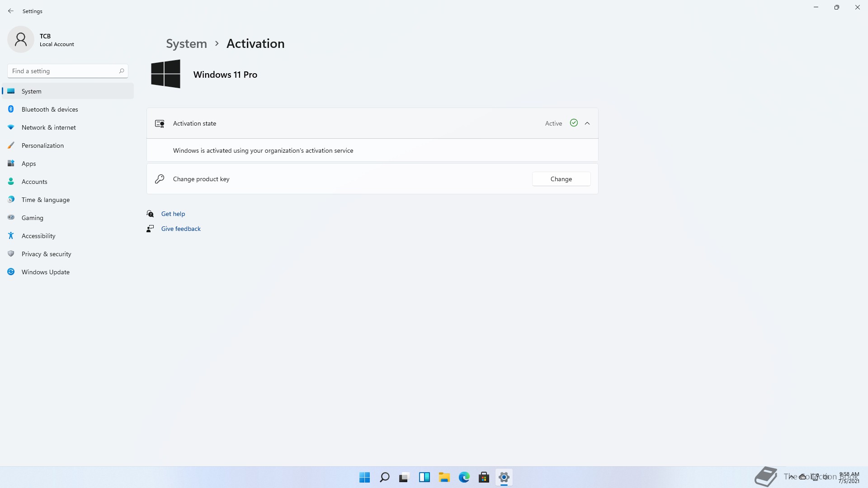
Task: Open Network & internet settings
Action: (x=68, y=127)
